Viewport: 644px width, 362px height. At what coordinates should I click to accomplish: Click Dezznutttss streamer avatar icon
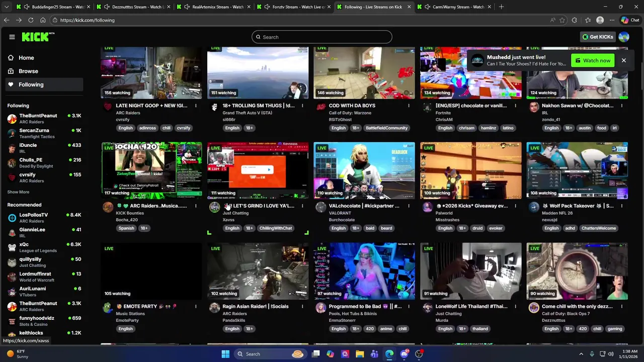pos(533,307)
